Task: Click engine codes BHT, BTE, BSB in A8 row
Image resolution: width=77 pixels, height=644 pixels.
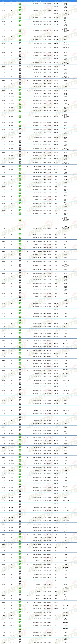Action: pos(66,567)
